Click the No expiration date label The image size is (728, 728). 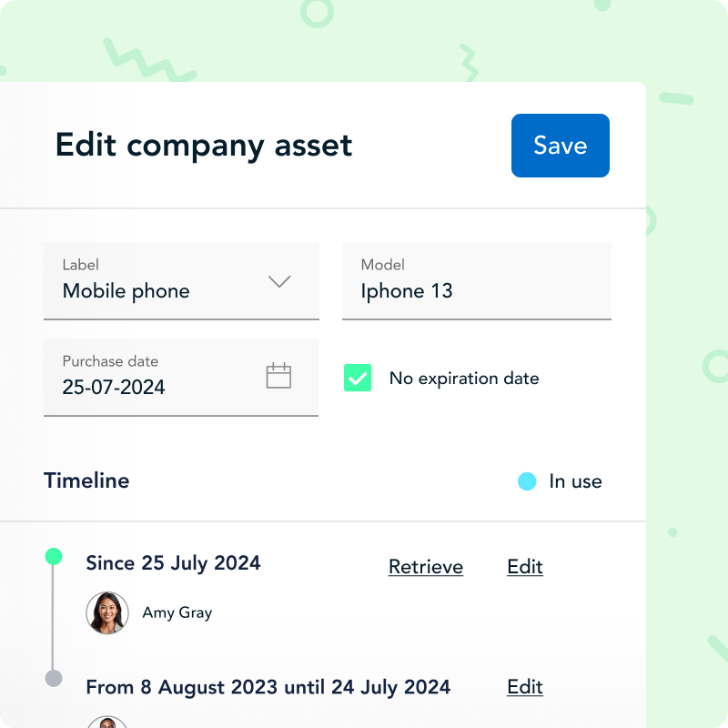(464, 379)
